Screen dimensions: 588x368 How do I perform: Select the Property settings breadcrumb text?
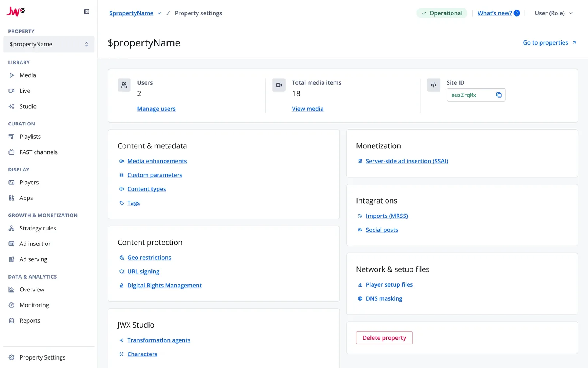198,13
